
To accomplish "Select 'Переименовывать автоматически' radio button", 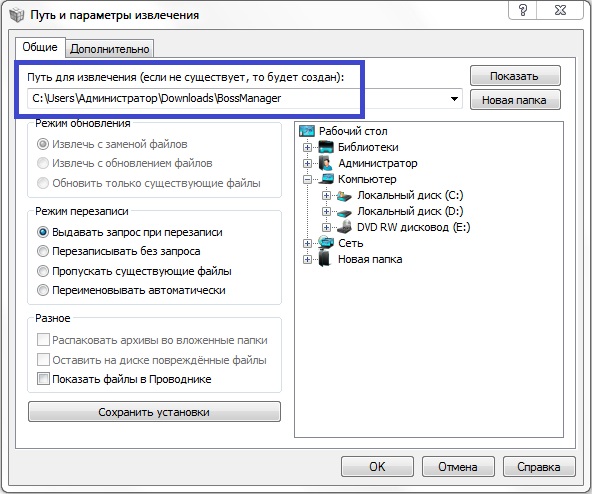I will click(x=43, y=290).
